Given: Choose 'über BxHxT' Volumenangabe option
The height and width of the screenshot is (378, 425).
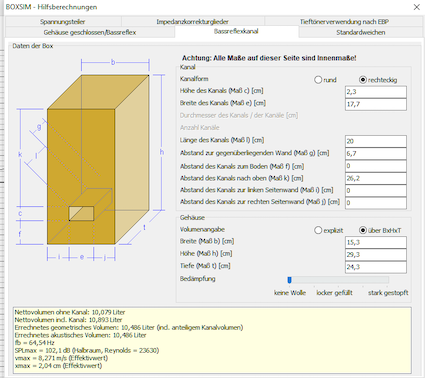Looking at the screenshot, I should 363,230.
